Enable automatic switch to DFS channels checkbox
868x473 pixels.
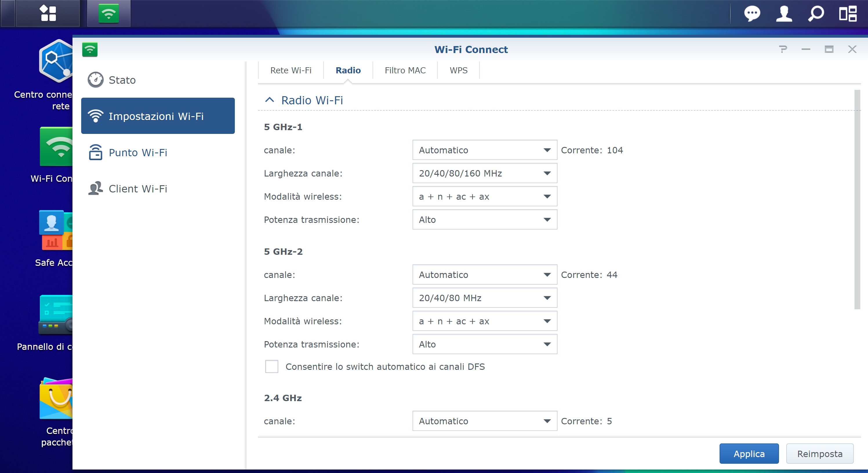coord(272,367)
